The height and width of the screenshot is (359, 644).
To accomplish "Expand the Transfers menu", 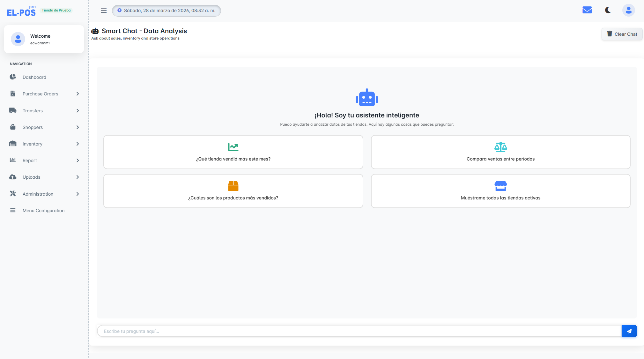I will tap(33, 110).
